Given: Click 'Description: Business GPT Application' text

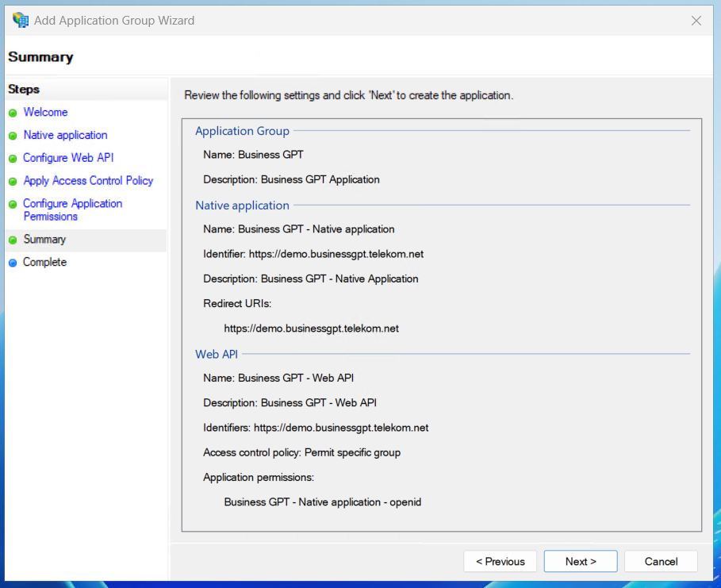Looking at the screenshot, I should coord(292,179).
